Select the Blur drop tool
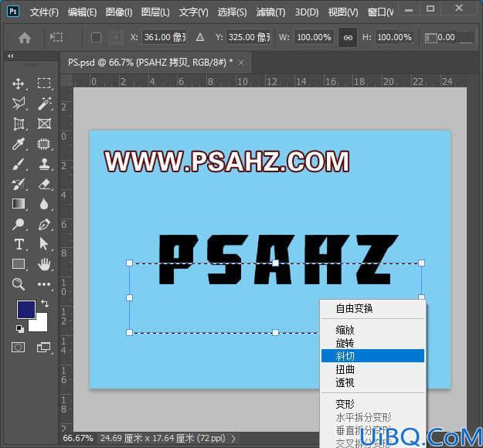The width and height of the screenshot is (483, 448). pos(44,204)
